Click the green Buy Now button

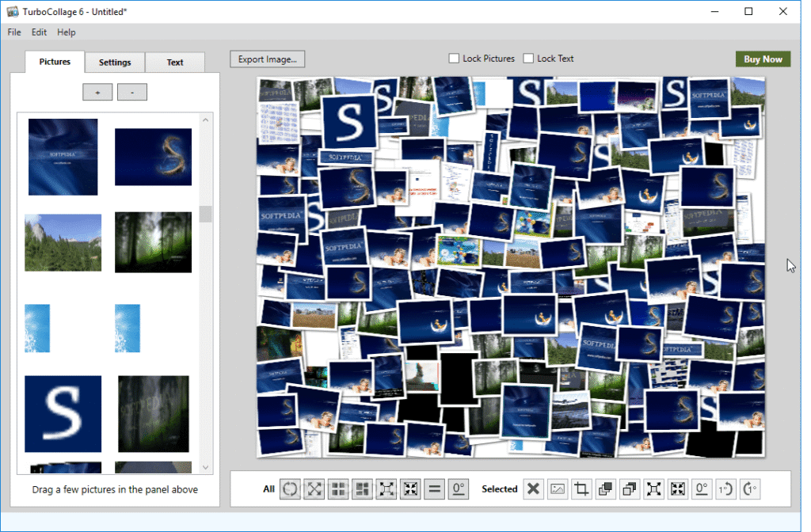tap(763, 59)
